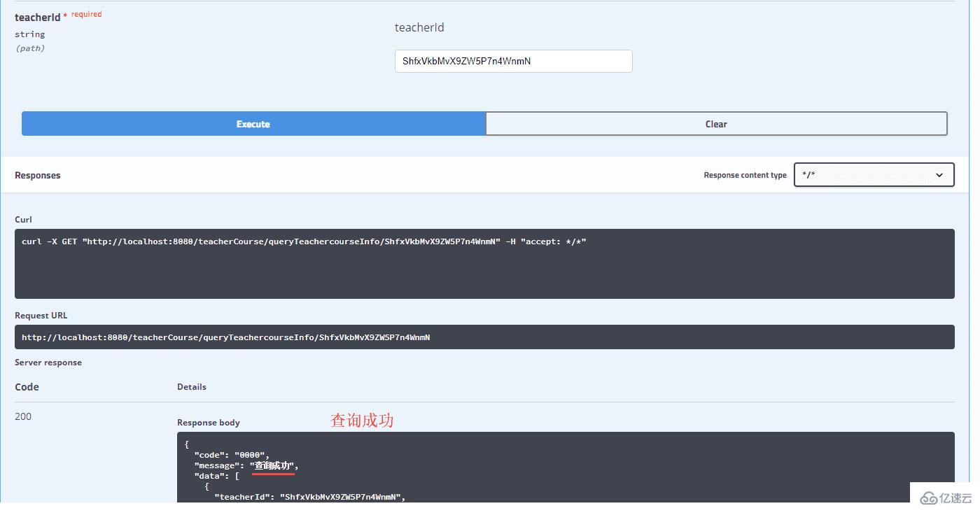980x513 pixels.
Task: Click the Server response label
Action: point(48,362)
